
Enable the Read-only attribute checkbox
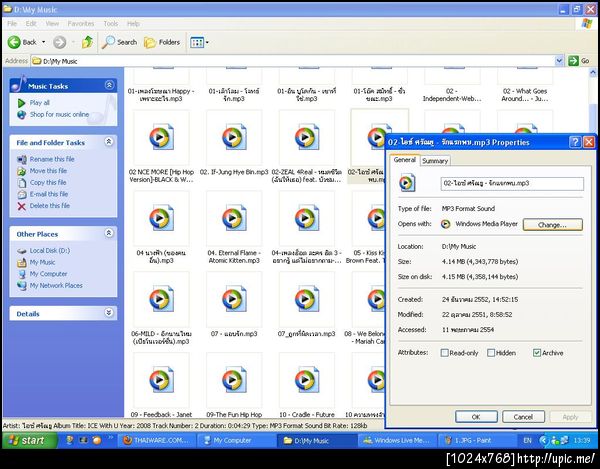point(444,353)
